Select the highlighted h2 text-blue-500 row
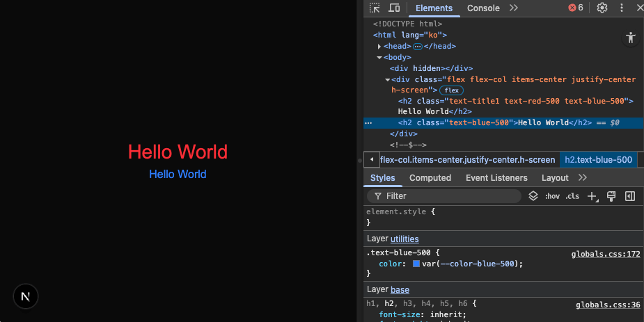Image resolution: width=644 pixels, height=322 pixels. [503, 122]
